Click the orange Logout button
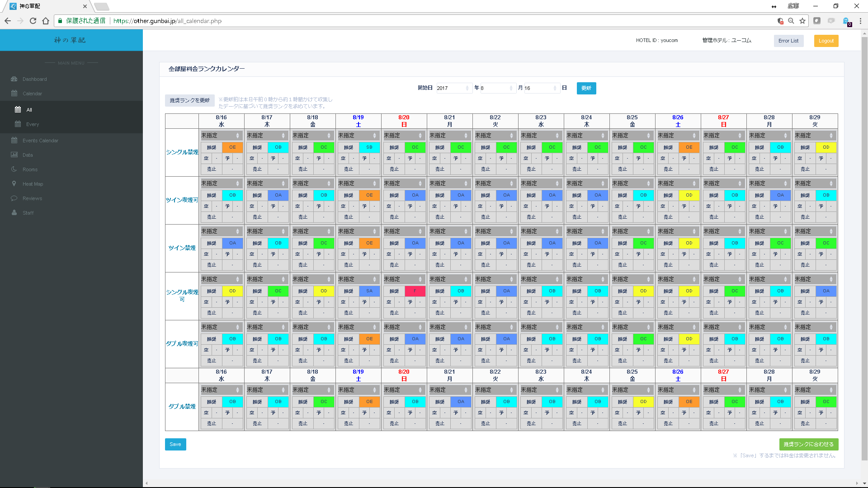The height and width of the screenshot is (488, 868). coord(826,41)
